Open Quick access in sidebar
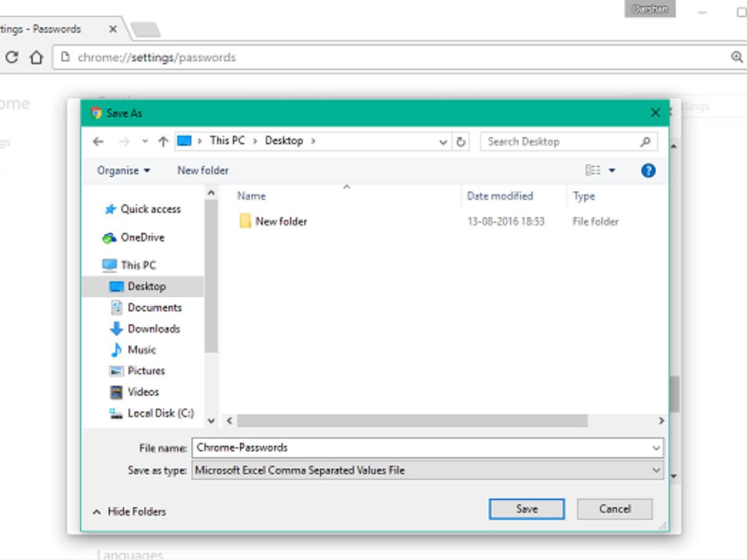747x560 pixels. tap(143, 210)
